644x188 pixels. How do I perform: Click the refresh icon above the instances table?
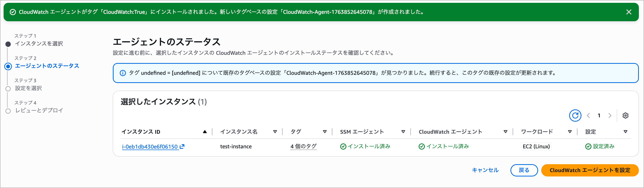pos(575,116)
